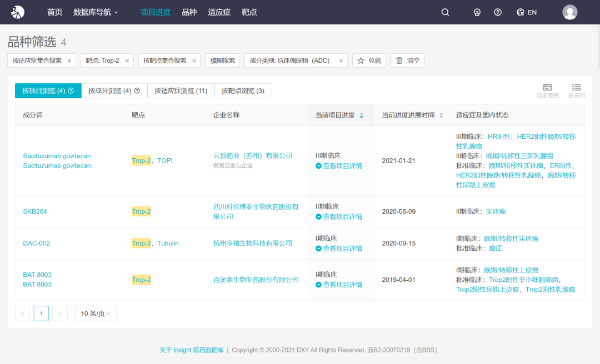This screenshot has height=364, width=600.
Task: View project details for SKB264 row
Action: (x=339, y=217)
